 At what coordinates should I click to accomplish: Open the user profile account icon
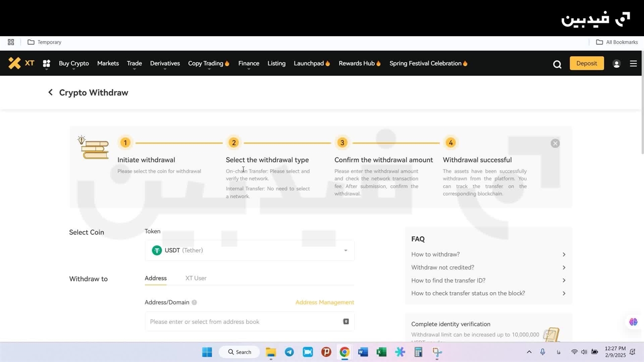(x=616, y=64)
